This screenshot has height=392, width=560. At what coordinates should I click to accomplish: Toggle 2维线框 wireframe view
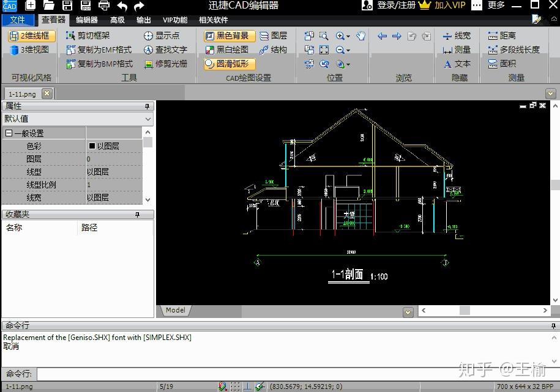(x=31, y=35)
